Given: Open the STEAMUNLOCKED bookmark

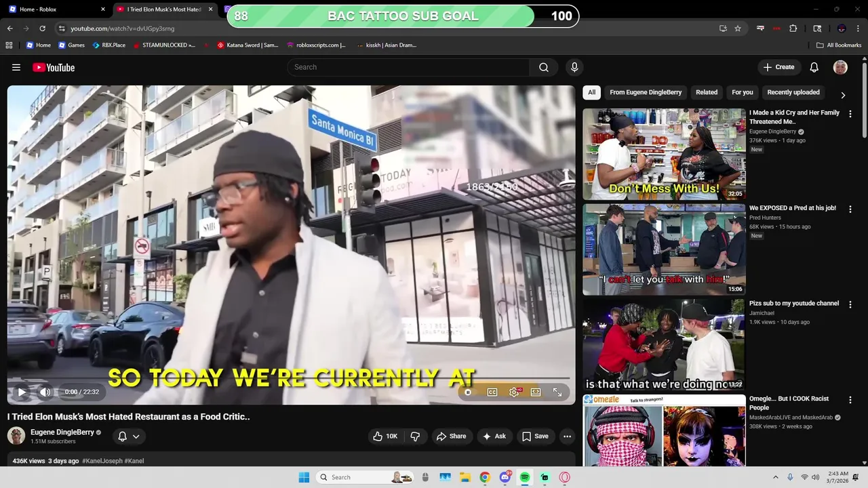Looking at the screenshot, I should [x=165, y=45].
